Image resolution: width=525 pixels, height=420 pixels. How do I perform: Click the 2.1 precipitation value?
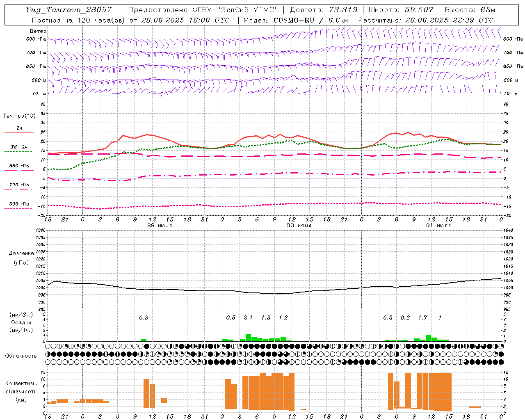coord(248,317)
